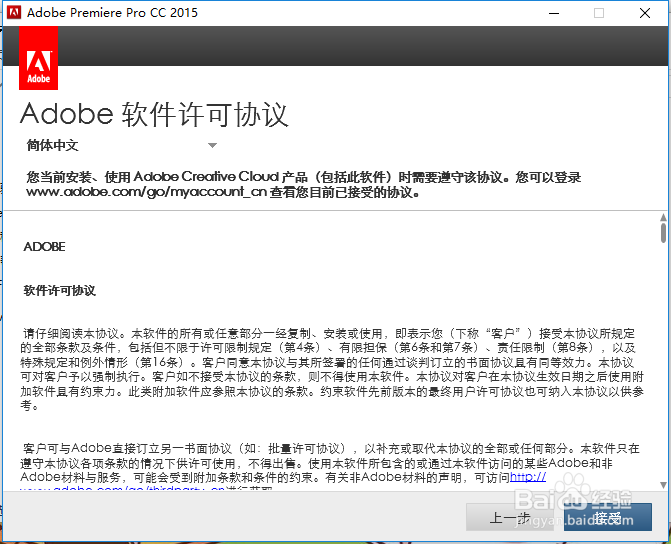This screenshot has width=671, height=544.
Task: Click the paragraph starting 客户可与Adobe直接订立
Action: click(x=330, y=467)
